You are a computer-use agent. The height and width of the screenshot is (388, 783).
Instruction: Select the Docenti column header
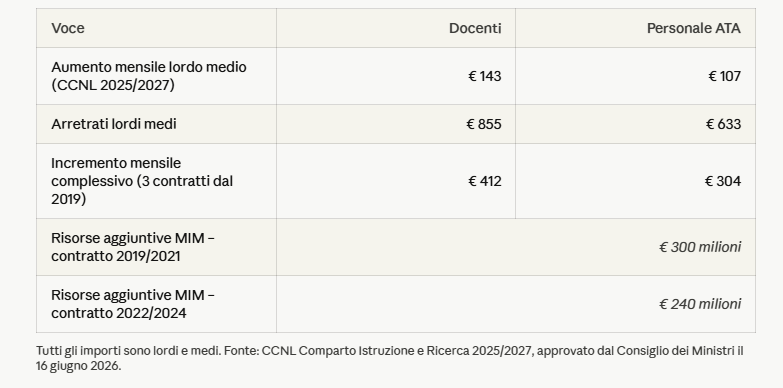(475, 28)
